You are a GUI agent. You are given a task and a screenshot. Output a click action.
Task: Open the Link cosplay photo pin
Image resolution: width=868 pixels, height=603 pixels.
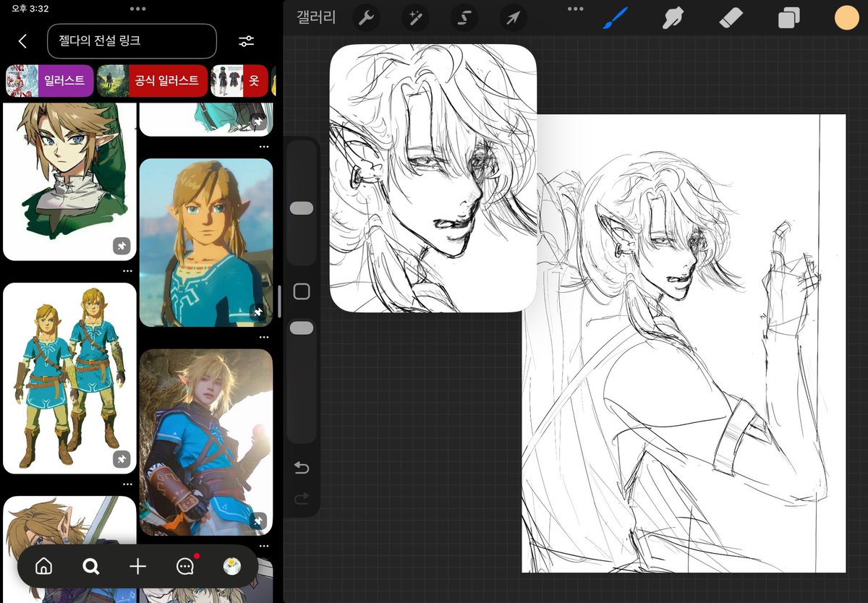click(x=206, y=442)
